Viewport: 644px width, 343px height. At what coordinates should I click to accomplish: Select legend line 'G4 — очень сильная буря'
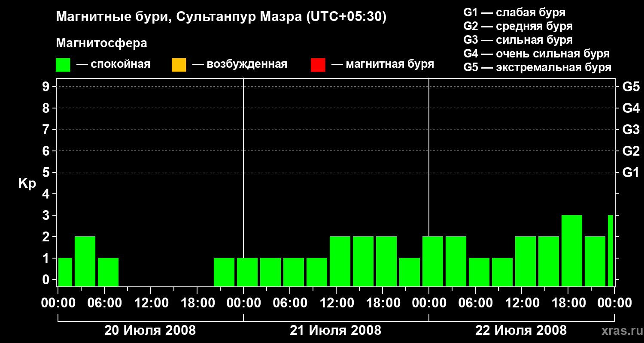537,54
